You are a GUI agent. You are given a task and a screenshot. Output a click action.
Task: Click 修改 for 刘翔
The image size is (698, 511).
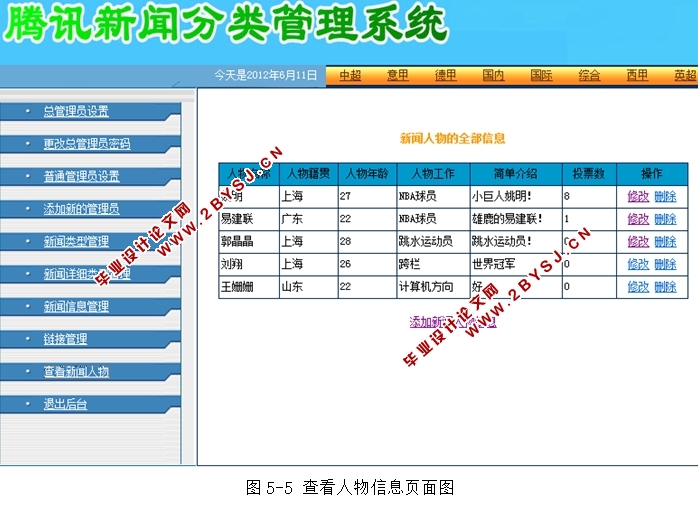638,264
